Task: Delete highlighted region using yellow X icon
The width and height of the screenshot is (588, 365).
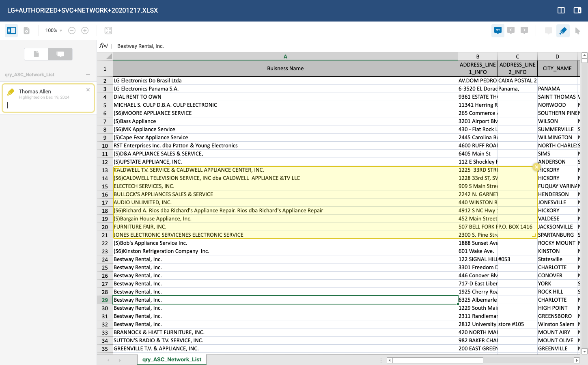Action: 536,167
